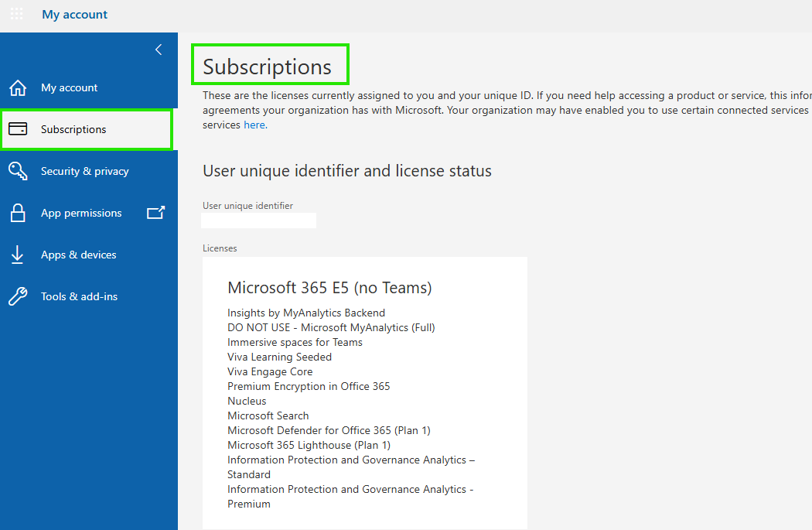
Task: Open Security & privacy in the sidebar
Action: click(89, 171)
